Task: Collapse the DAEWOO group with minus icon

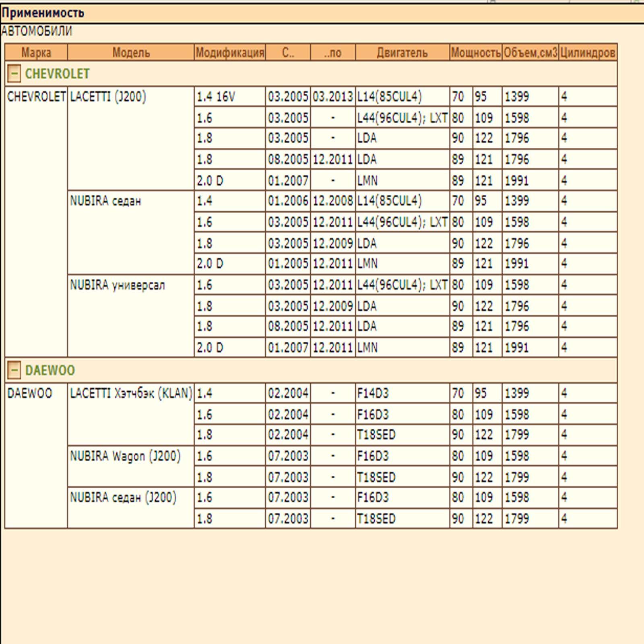Action: [x=14, y=370]
